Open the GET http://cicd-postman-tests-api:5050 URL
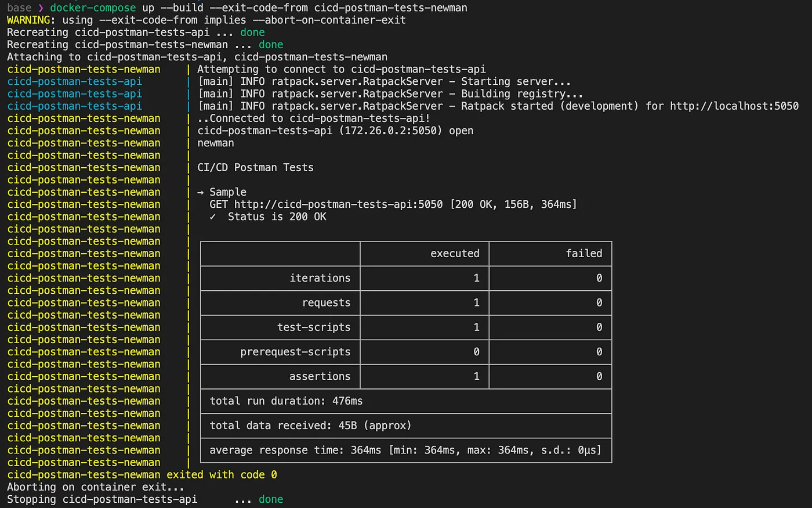This screenshot has width=812, height=508. tap(338, 204)
